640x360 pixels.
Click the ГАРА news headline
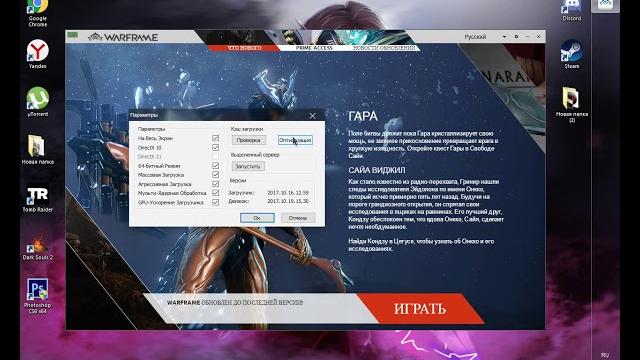363,117
